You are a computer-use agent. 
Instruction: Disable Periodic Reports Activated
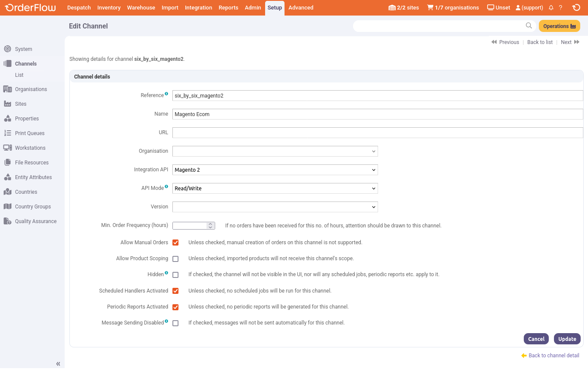[175, 307]
